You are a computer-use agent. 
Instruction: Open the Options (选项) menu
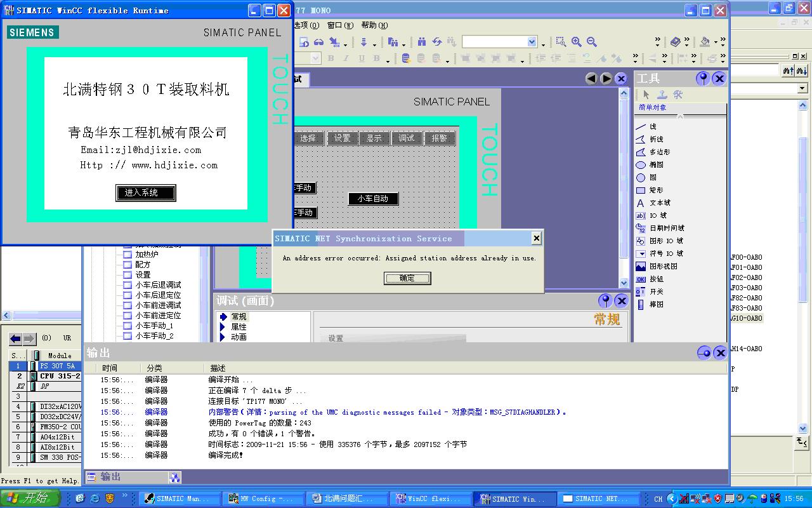(x=306, y=25)
